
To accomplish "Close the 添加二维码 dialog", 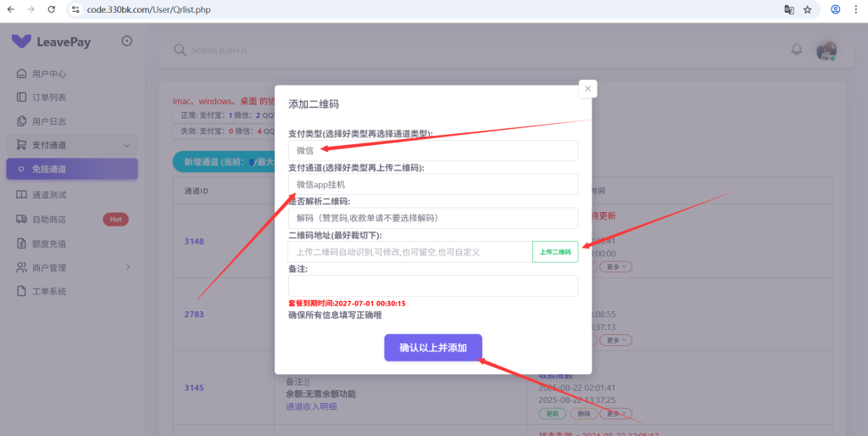I will (588, 88).
